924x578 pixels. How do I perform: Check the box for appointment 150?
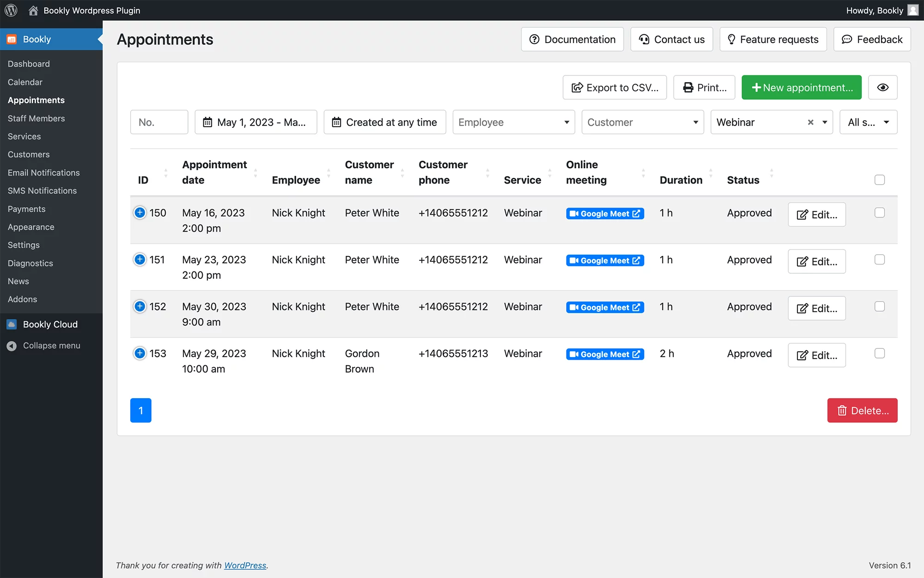(x=880, y=213)
